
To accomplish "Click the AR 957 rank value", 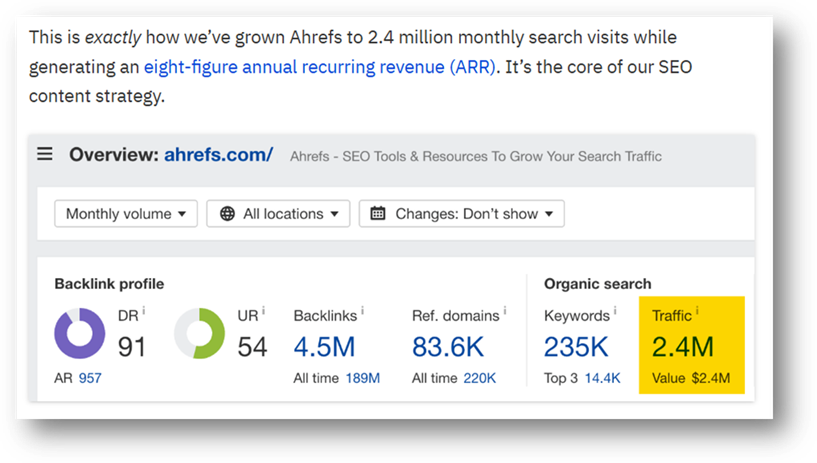I will pyautogui.click(x=90, y=378).
